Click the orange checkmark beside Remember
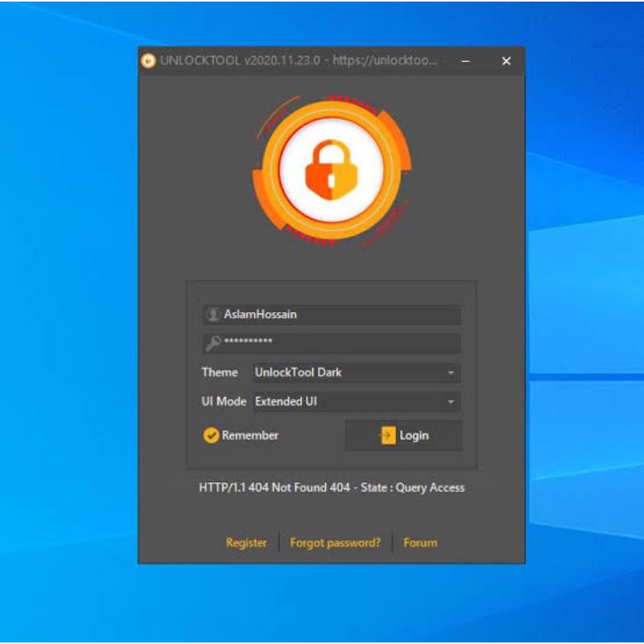This screenshot has width=644, height=644. coord(210,435)
